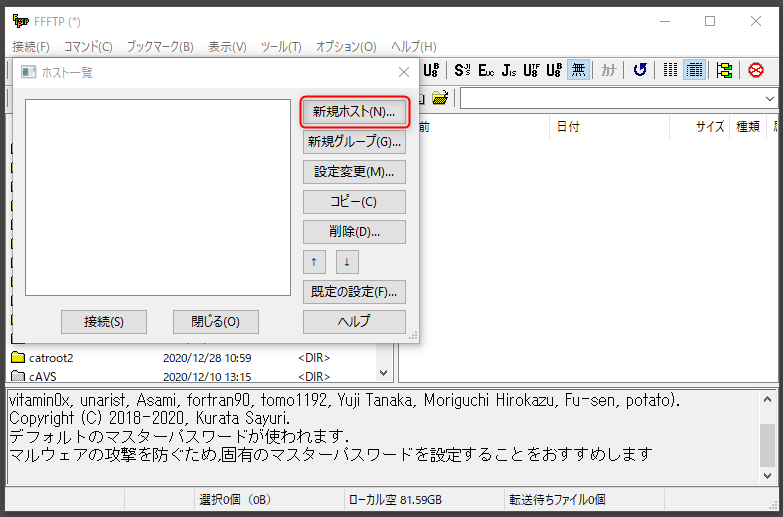Select UTF-8 BOM icon left of the Shift-JIS icon
Screen dimensions: 783x517
(431, 70)
